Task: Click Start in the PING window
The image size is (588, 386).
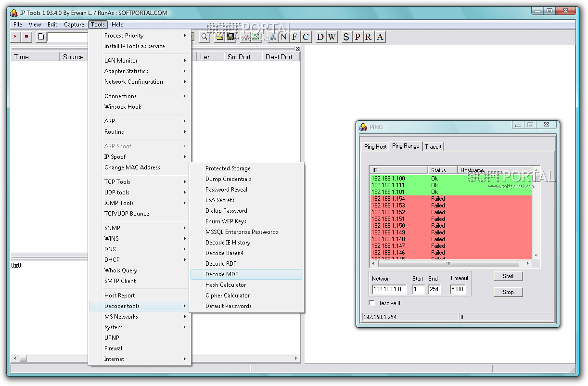Action: 508,276
